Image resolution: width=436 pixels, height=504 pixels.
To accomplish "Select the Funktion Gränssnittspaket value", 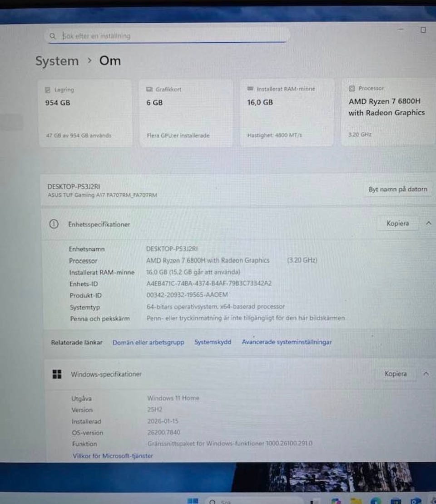I will coord(230,444).
